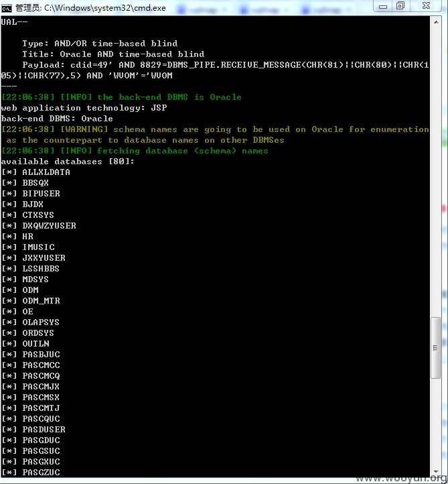Click the ODM_MTR database entry
The image size is (448, 484).
tap(31, 300)
